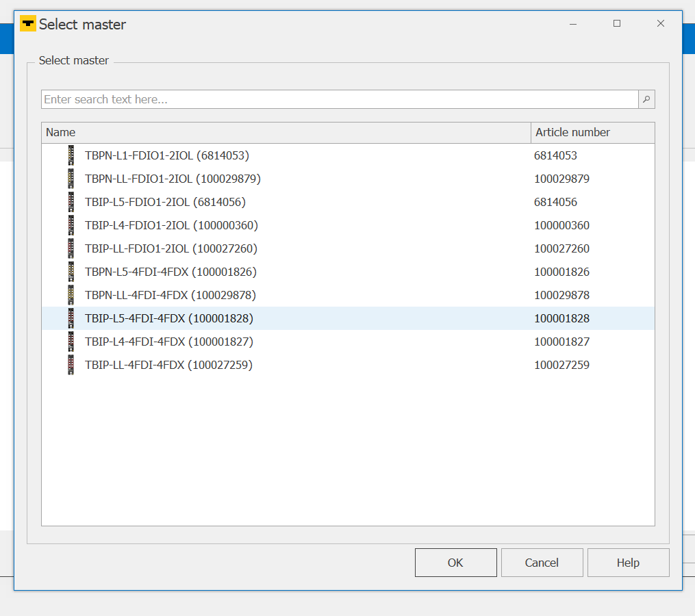Select TBIP-L4-4FDI-4FDX (100001827) row

pyautogui.click(x=348, y=342)
